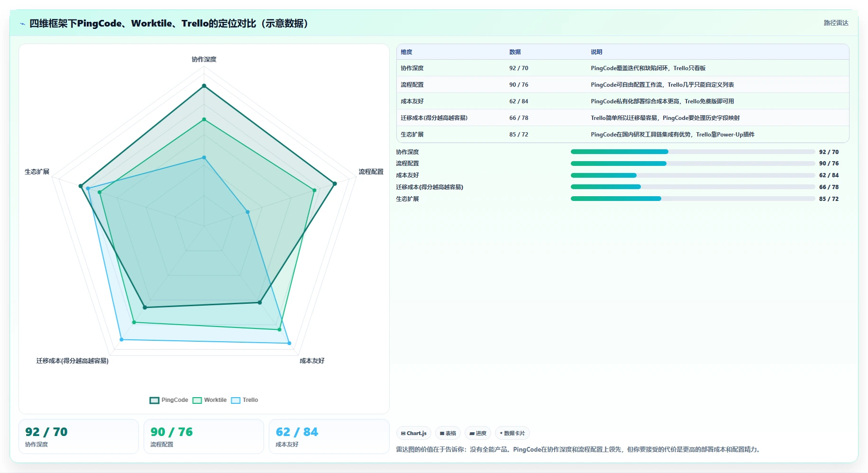Click the 迁移成本 progress bar
This screenshot has width=868, height=473.
click(693, 187)
